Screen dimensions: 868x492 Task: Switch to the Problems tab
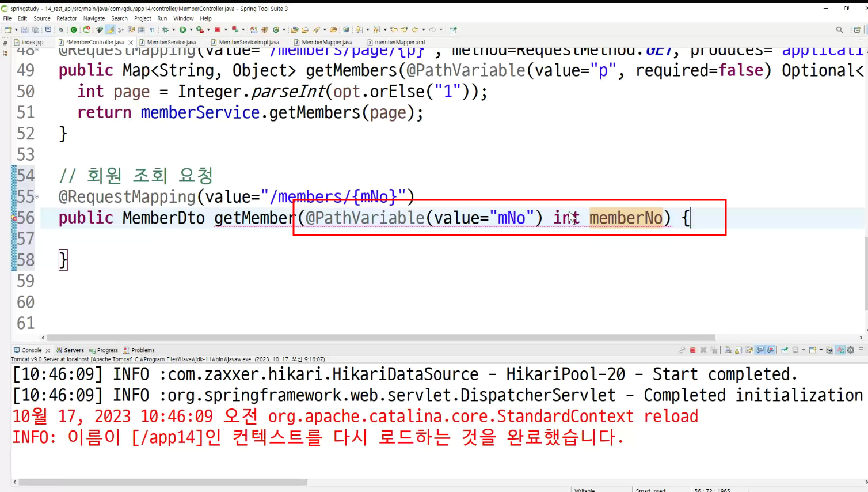click(x=139, y=350)
